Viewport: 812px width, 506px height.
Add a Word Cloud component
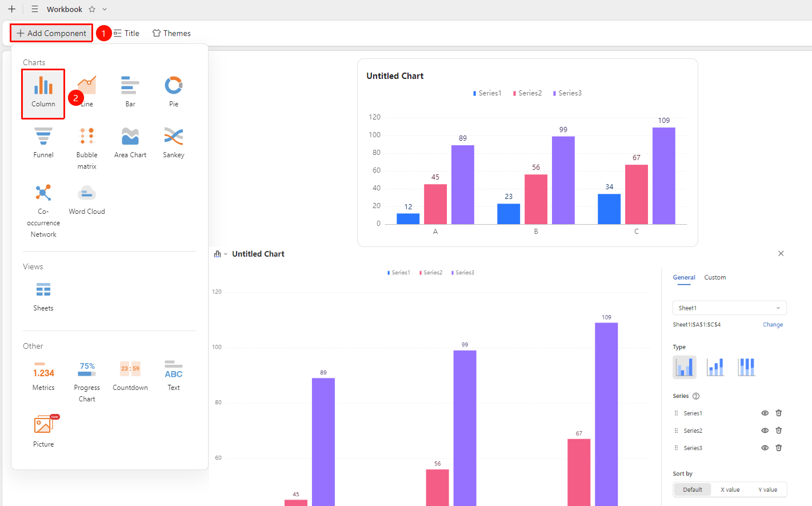pos(87,199)
